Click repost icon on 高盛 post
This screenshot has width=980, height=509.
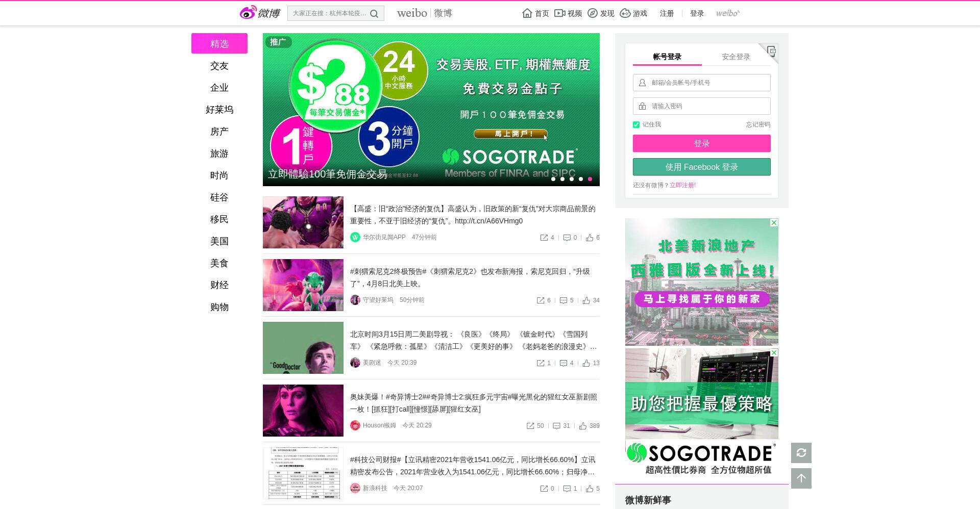pos(544,238)
